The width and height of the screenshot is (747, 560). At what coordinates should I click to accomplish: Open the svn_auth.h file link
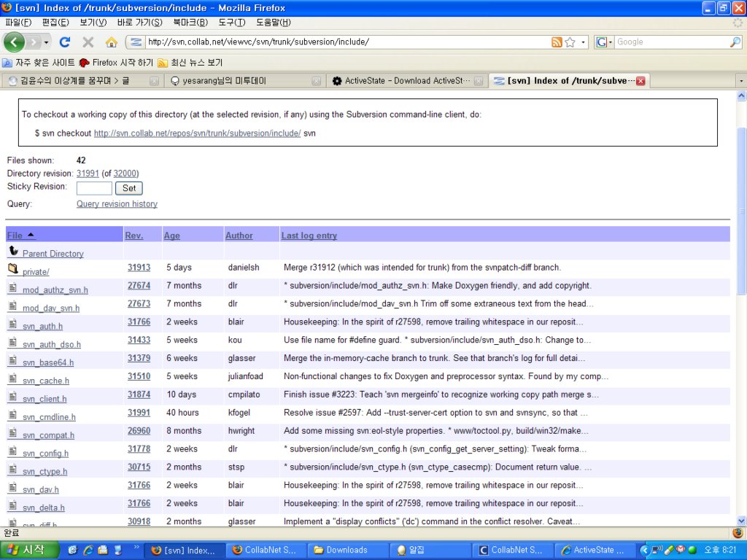pos(42,326)
